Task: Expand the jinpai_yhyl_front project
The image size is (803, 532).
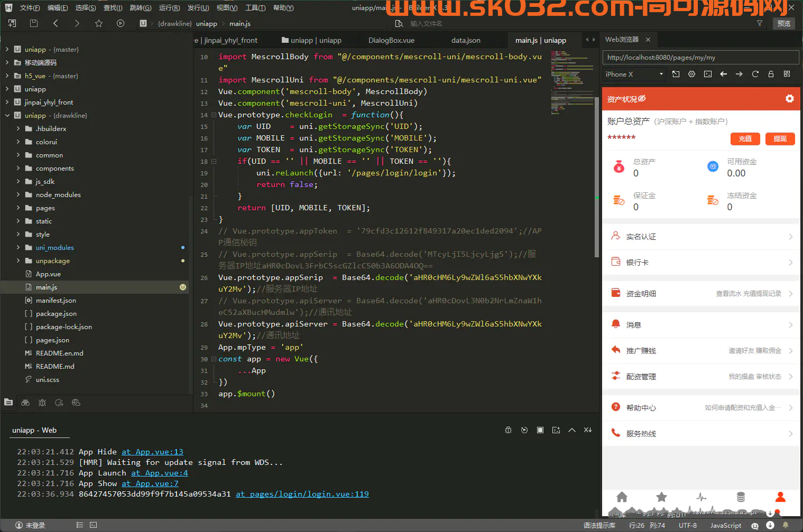Action: click(7, 102)
